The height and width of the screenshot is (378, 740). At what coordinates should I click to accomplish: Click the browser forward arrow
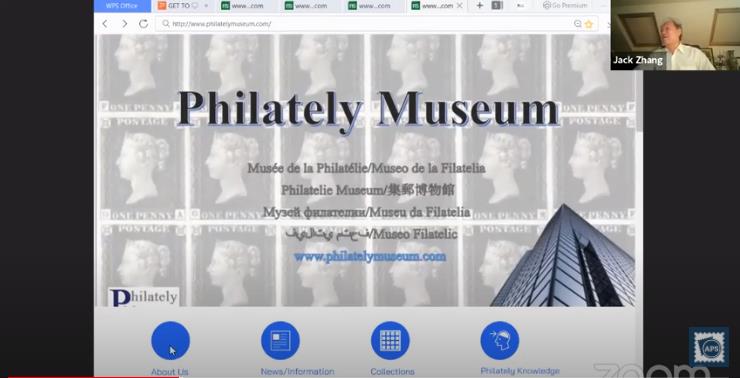[124, 24]
